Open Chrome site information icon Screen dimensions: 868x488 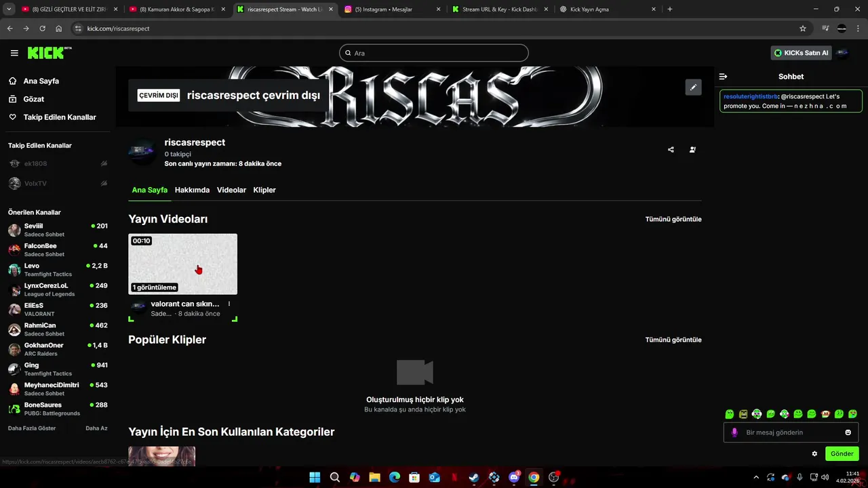pos(78,28)
